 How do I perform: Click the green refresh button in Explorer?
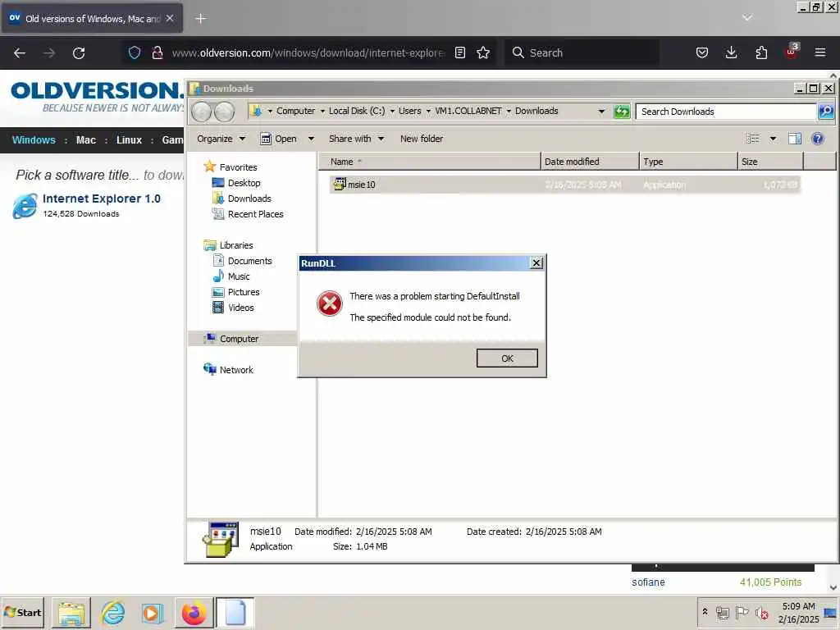pyautogui.click(x=622, y=112)
